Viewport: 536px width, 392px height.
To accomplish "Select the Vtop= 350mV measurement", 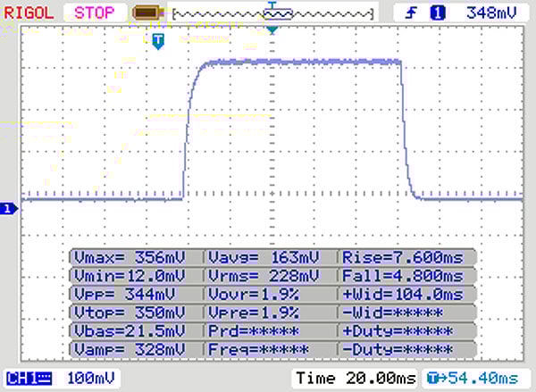I will [130, 313].
